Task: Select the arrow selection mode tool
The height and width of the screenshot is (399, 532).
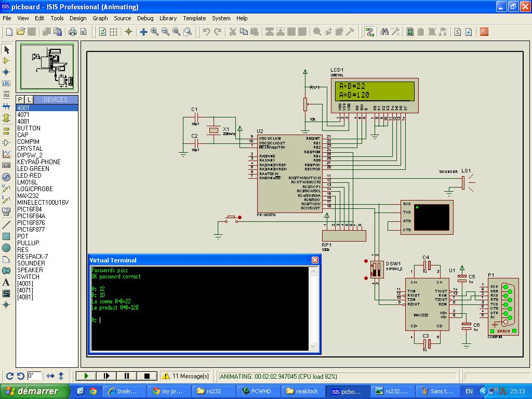Action: click(x=6, y=49)
